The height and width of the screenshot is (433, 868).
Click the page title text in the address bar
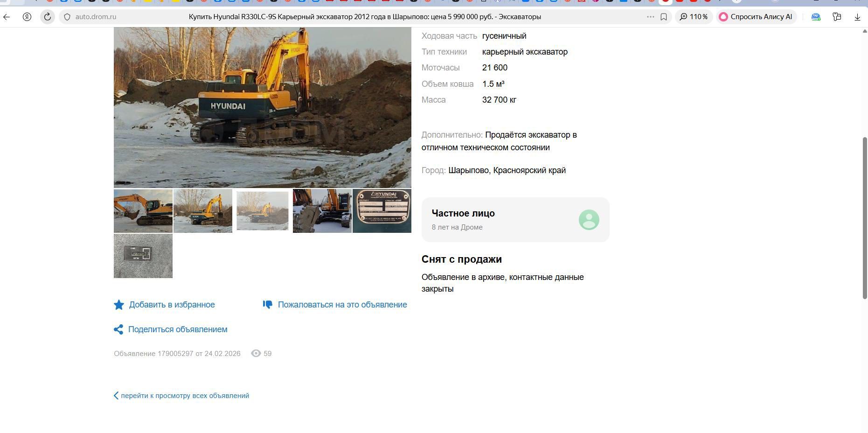coord(365,17)
